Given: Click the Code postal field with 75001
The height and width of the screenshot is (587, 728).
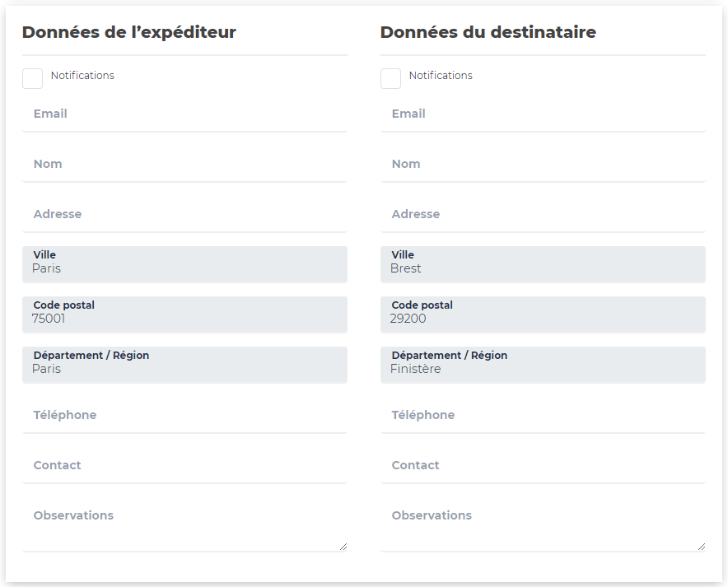Looking at the screenshot, I should 184,314.
